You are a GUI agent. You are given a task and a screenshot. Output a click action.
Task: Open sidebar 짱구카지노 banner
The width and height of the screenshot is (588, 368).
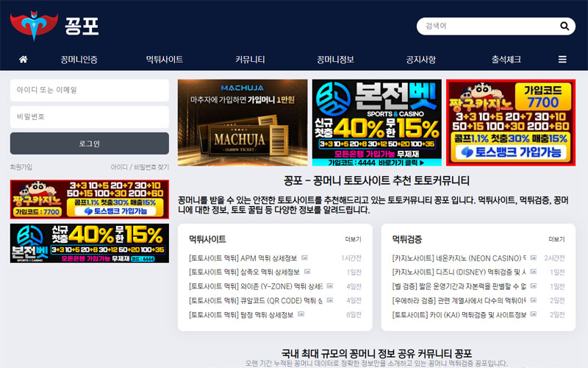(x=90, y=199)
